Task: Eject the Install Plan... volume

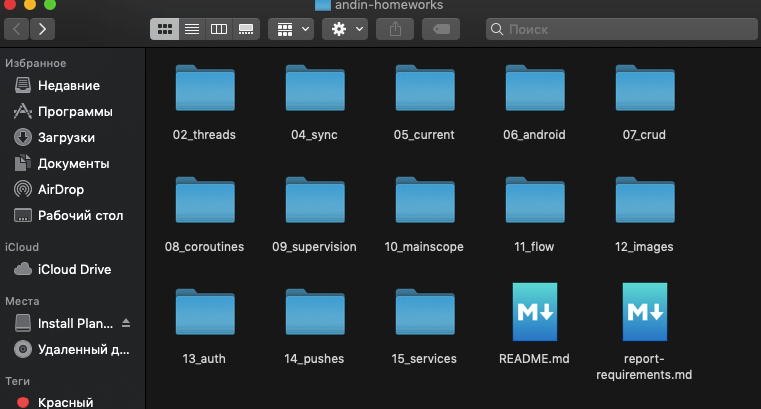Action: coord(126,323)
